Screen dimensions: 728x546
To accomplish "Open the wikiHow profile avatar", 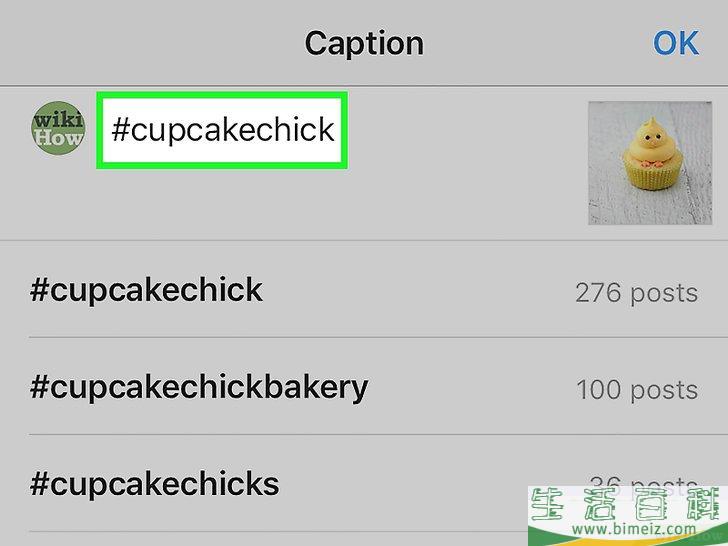I will [58, 128].
